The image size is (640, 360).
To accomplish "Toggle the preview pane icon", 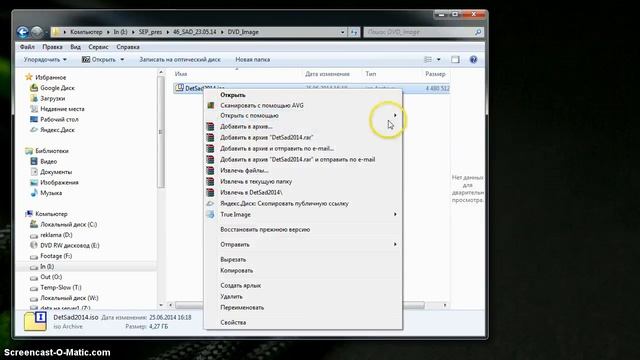I will pos(455,60).
